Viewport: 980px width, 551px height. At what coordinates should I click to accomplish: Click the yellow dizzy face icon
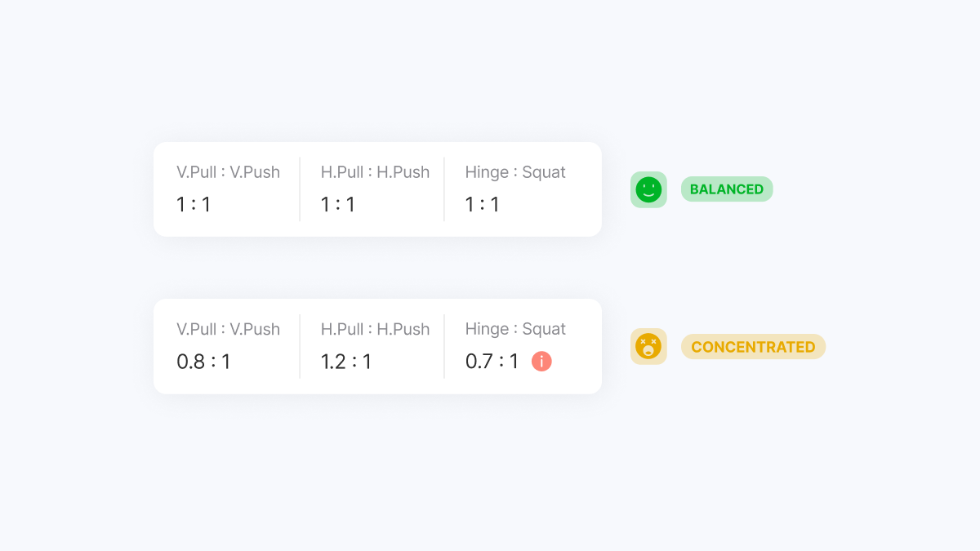click(x=648, y=346)
